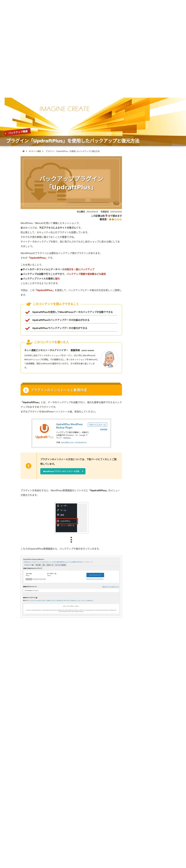Click the 公開日 2022/04/15 date text
The height and width of the screenshot is (868, 186).
(87, 212)
